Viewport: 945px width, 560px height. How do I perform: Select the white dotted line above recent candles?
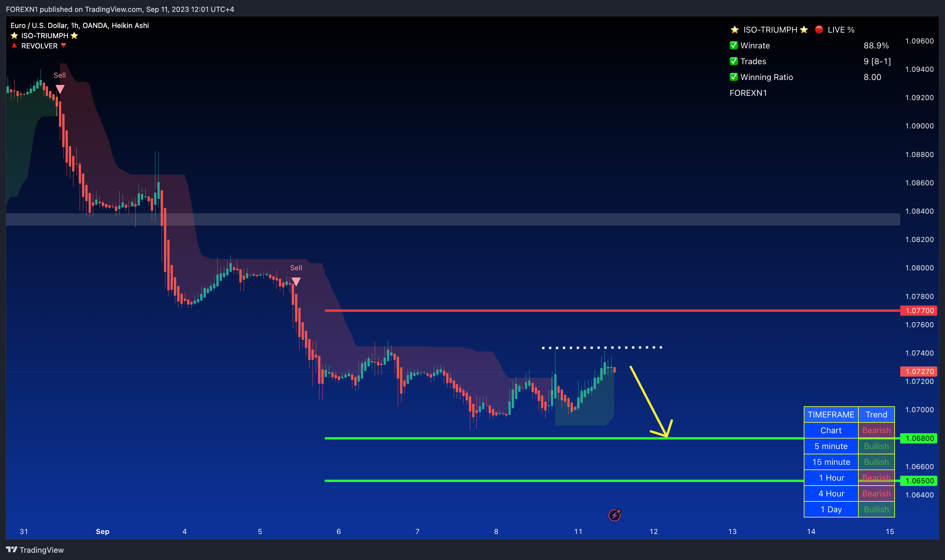click(602, 347)
